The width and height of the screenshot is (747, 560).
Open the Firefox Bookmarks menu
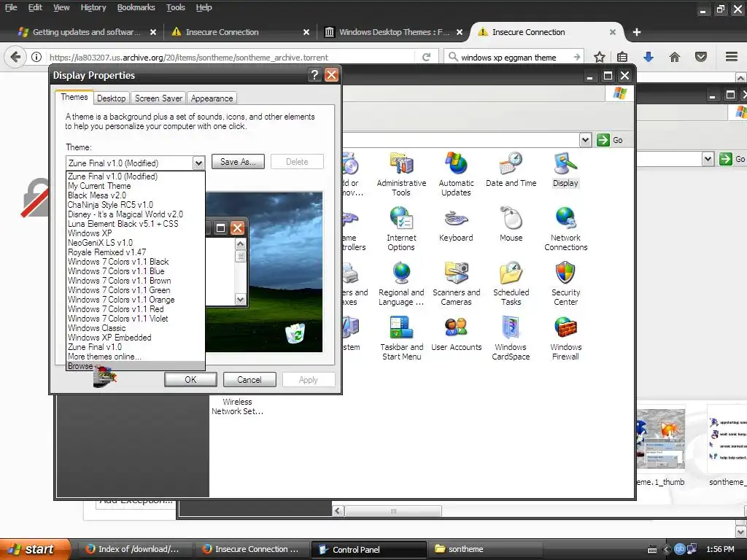pos(136,7)
